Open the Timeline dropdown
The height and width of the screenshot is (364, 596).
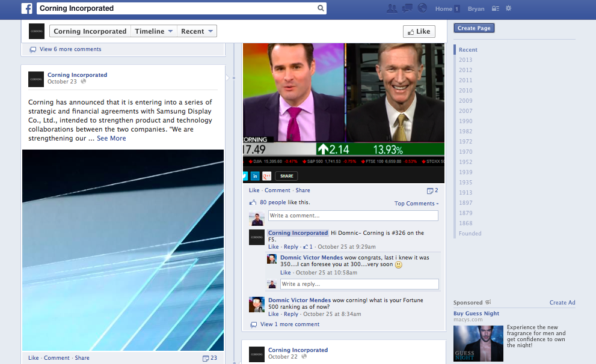coord(154,31)
